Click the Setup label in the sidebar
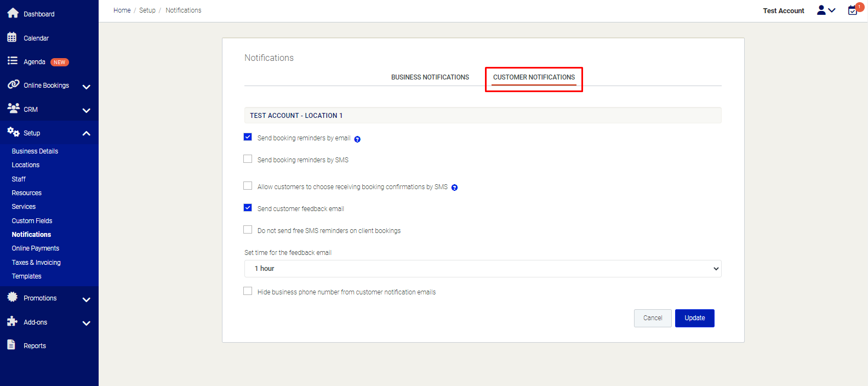Viewport: 868px width, 386px height. click(32, 133)
